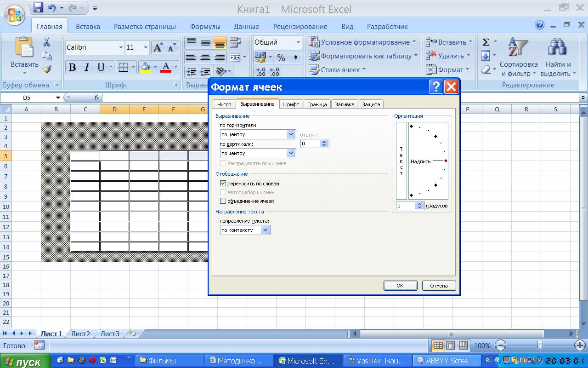Toggle the 'переносить по словам' checkbox

223,184
